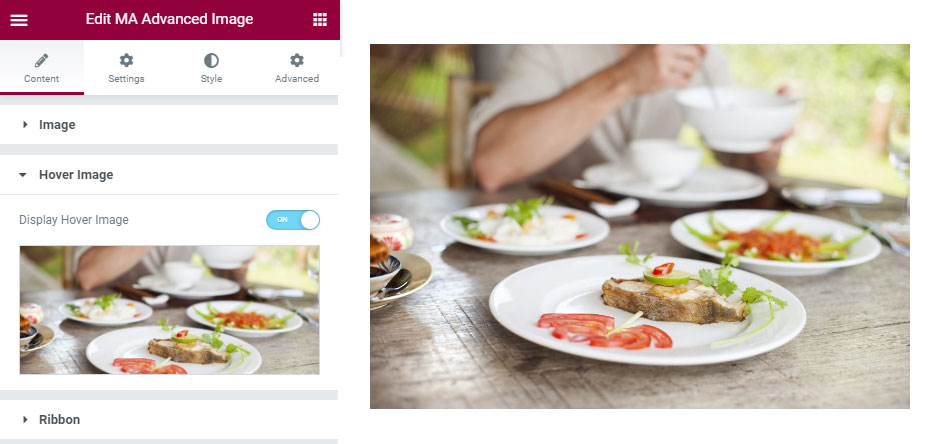
Task: Click the Edit MA Advanced Image title
Action: (169, 19)
